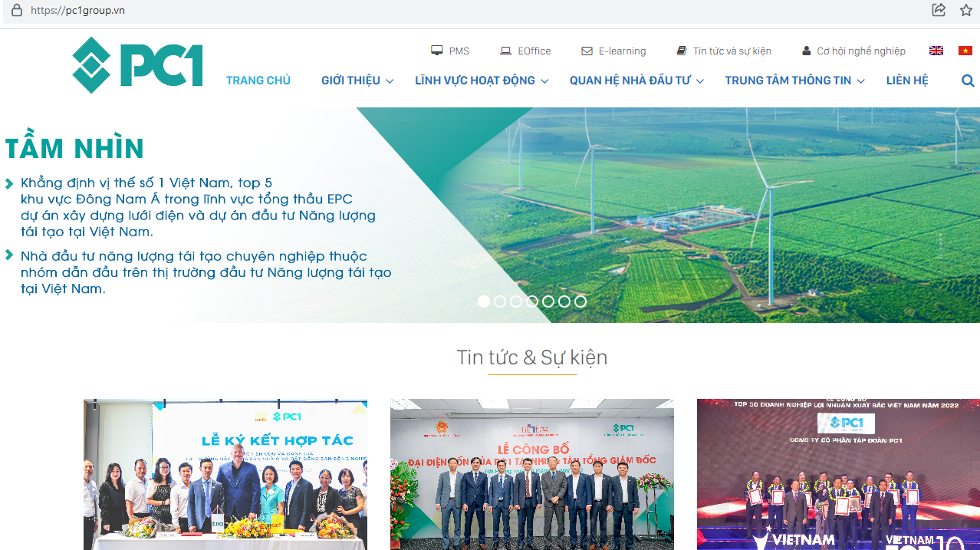Click the LĨNH VỰC HOẠT ĐỘNG menu link

click(474, 80)
